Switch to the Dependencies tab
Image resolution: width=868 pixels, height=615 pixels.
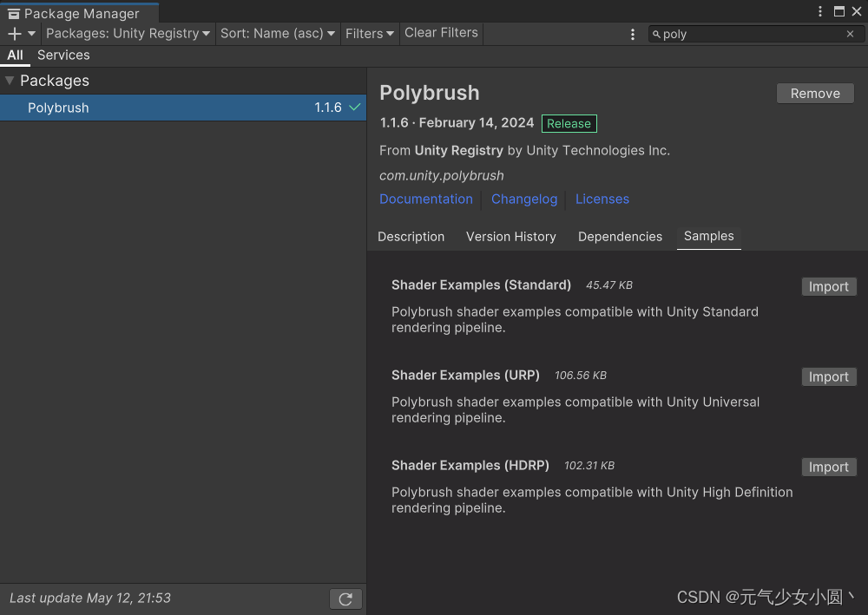[620, 237]
